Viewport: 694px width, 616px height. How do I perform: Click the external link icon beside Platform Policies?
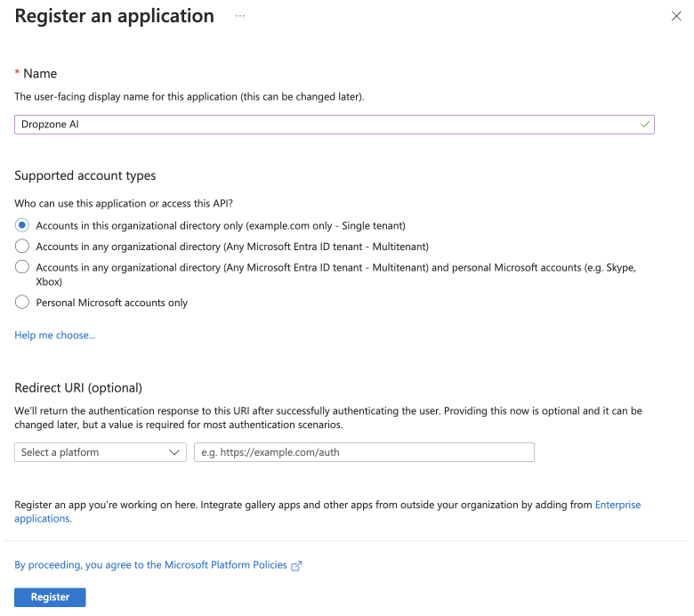click(297, 565)
